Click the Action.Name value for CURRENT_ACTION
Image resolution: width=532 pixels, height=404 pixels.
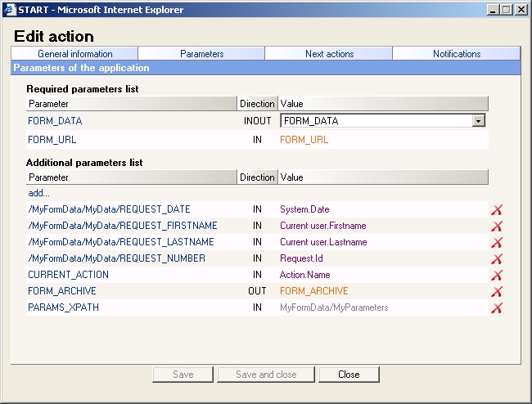[x=305, y=275]
